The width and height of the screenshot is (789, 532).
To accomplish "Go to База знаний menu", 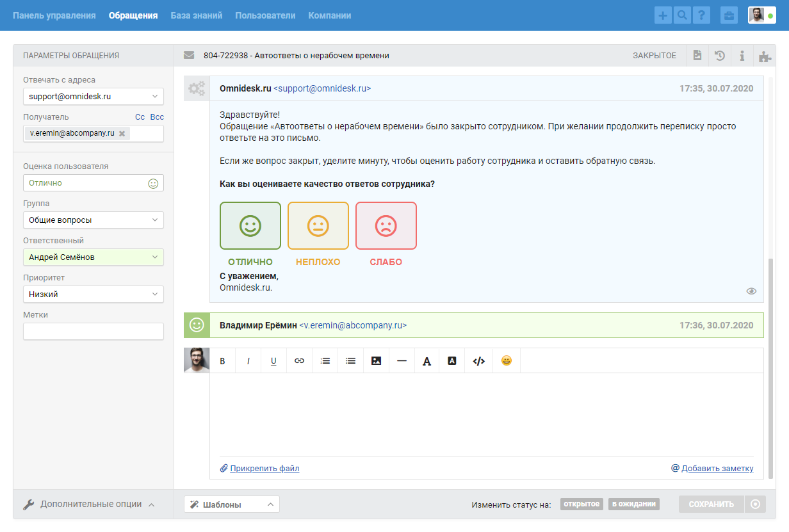I will click(196, 15).
